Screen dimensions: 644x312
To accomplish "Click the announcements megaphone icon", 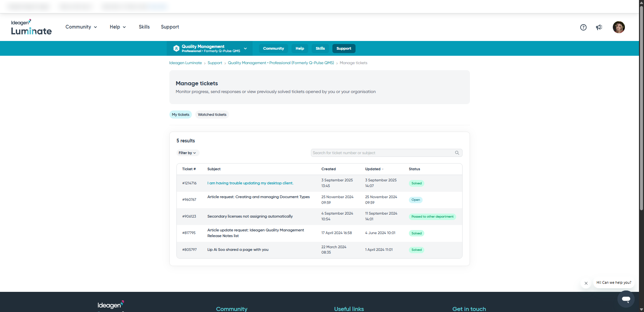I will tap(599, 27).
